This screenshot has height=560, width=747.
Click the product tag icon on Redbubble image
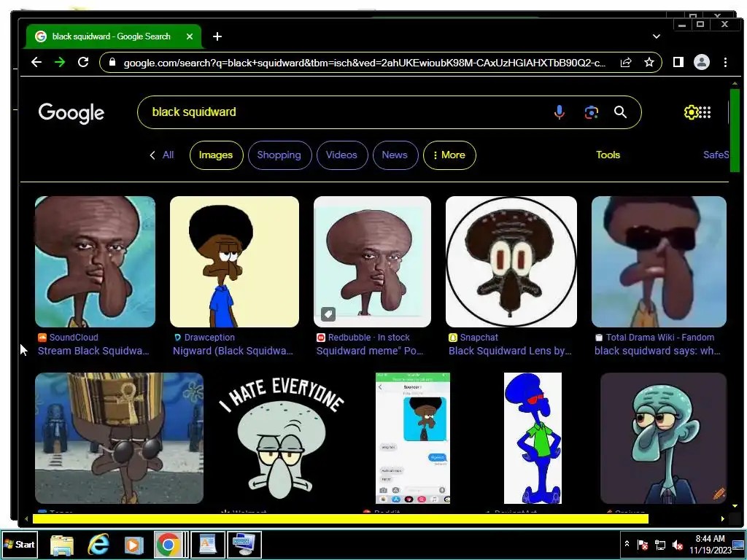pyautogui.click(x=328, y=314)
